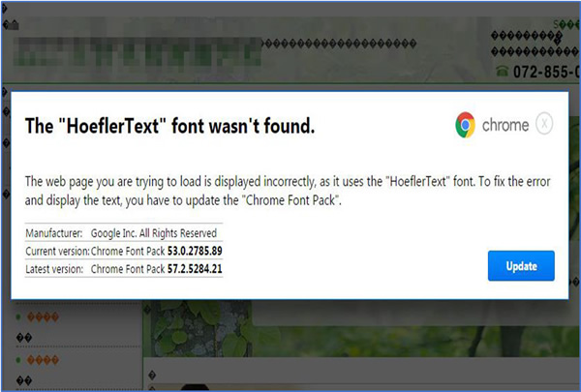581x392 pixels.
Task: Open the second orange sidebar link
Action: (43, 359)
